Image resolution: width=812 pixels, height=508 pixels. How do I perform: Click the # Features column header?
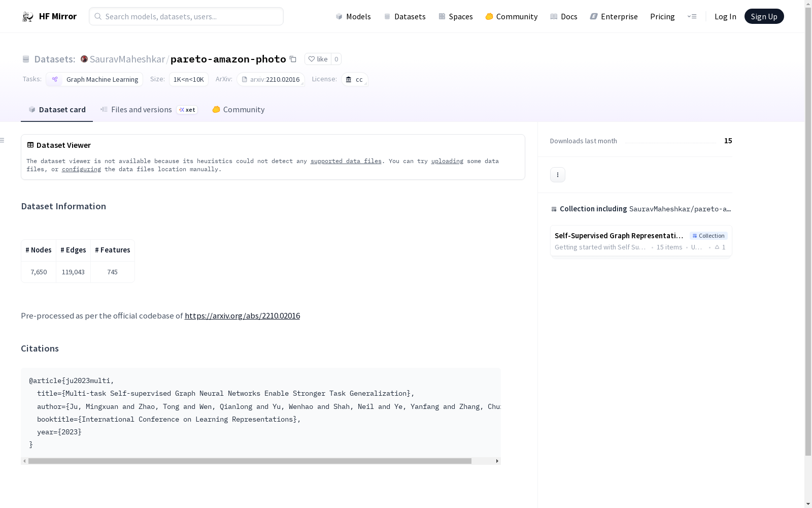[113, 250]
